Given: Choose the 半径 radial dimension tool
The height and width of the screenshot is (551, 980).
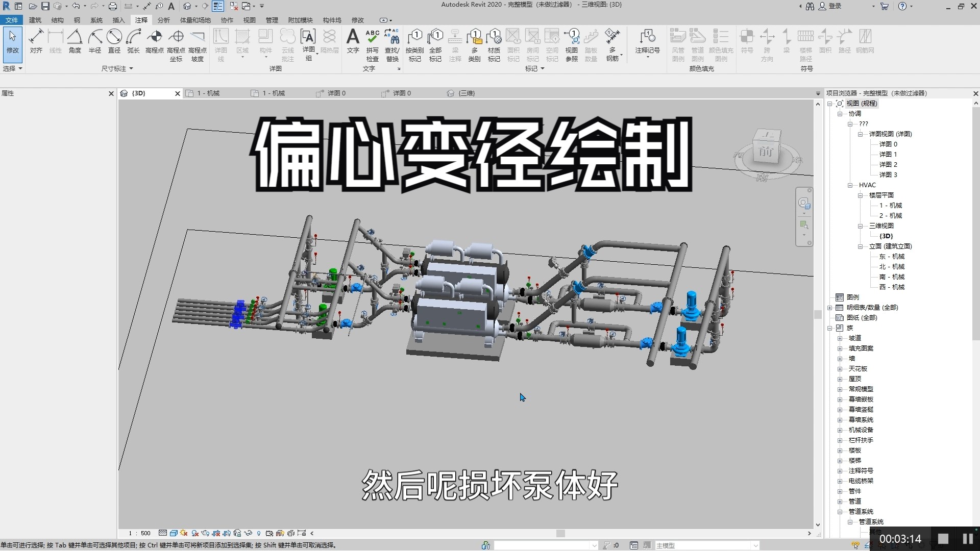Looking at the screenshot, I should tap(95, 41).
